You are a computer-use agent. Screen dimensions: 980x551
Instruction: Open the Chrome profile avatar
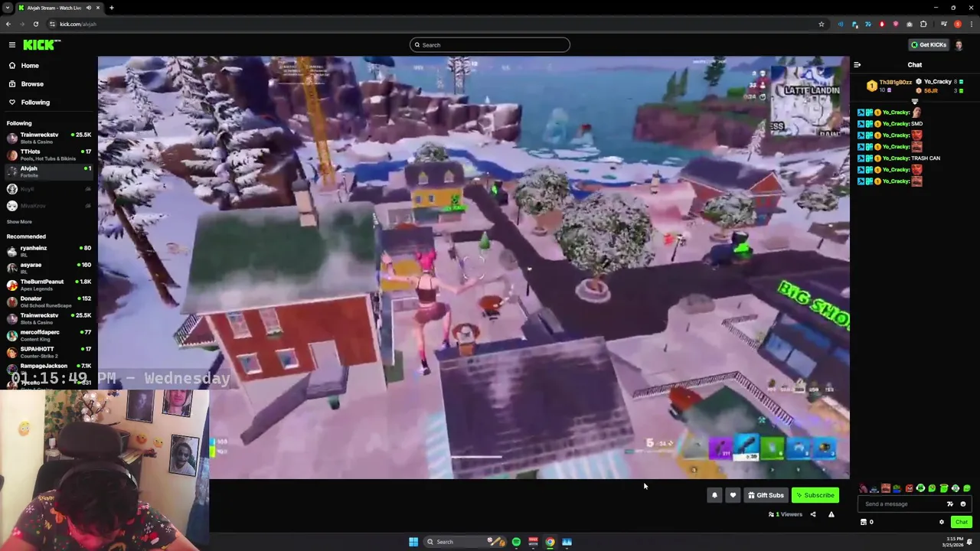[x=958, y=24]
